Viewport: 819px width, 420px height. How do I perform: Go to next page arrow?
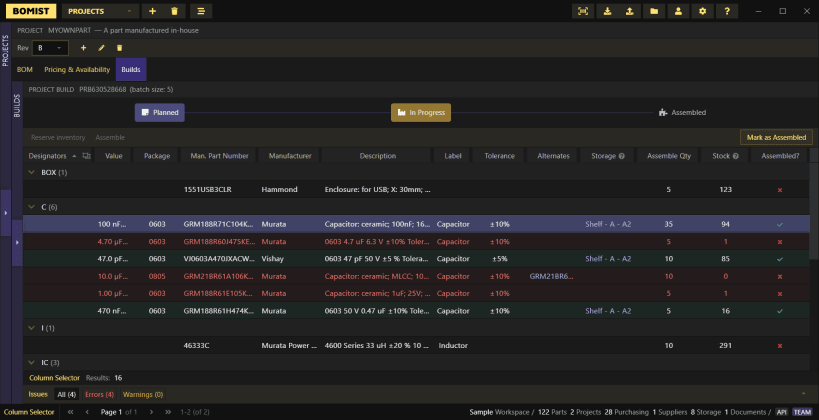click(x=151, y=412)
